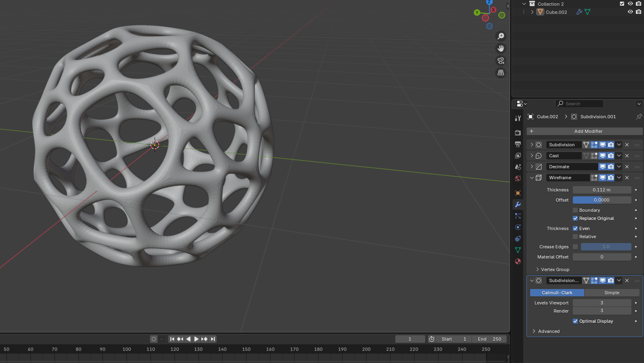Screen dimensions: 644x363
Task: Open the Particles properties tab
Action: click(x=518, y=216)
